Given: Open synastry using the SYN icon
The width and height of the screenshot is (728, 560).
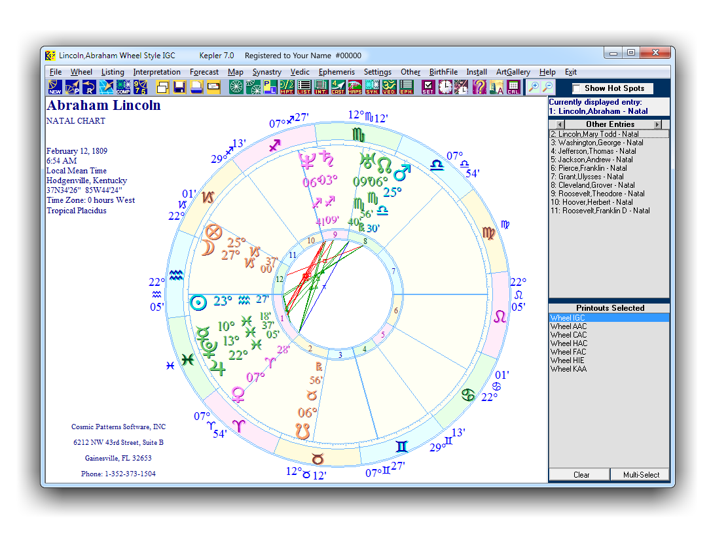Looking at the screenshot, I should [x=371, y=86].
